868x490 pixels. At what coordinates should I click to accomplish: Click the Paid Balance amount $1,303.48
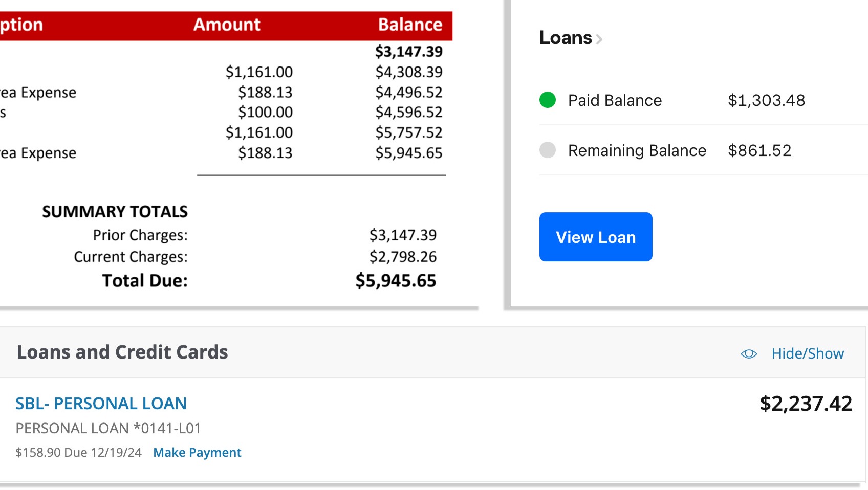[x=766, y=100]
